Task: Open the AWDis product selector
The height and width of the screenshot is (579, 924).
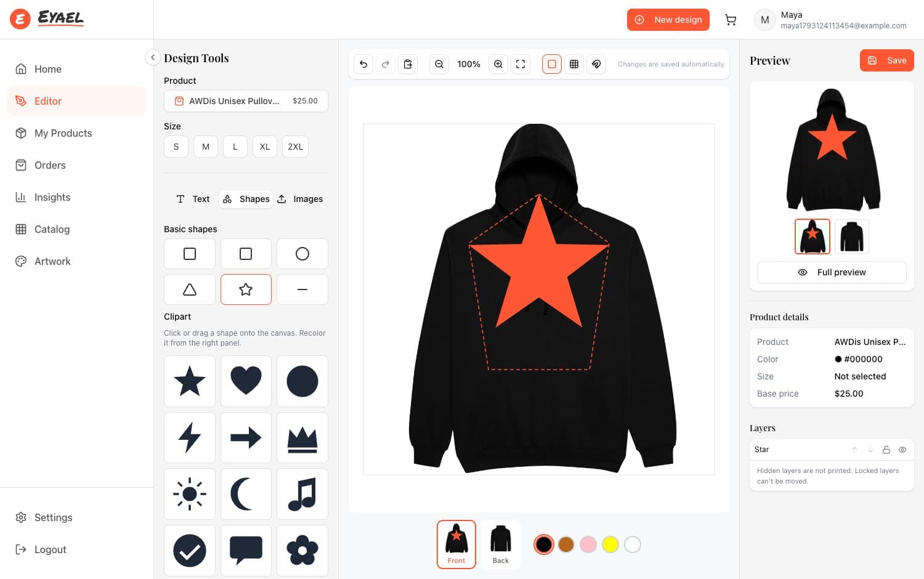Action: 246,101
